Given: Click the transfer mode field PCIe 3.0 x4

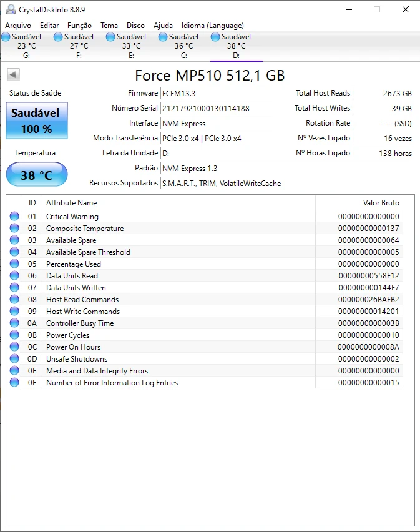Looking at the screenshot, I should [x=216, y=138].
